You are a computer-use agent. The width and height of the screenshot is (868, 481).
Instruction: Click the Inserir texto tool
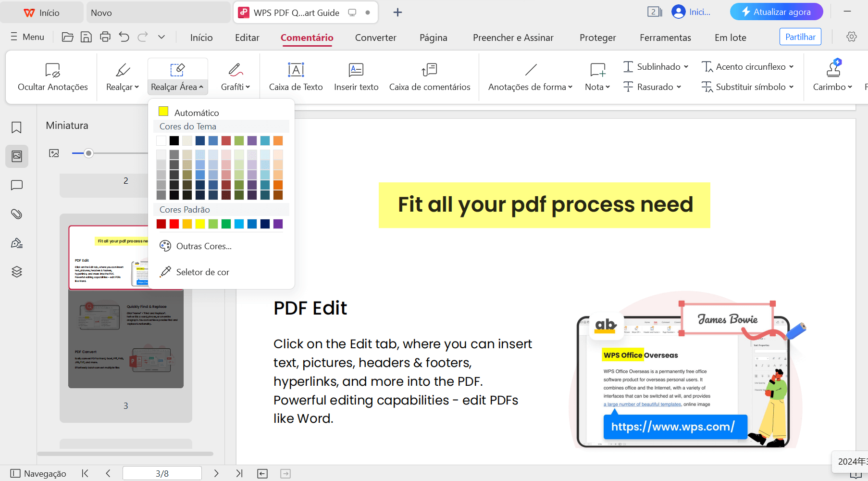[356, 76]
